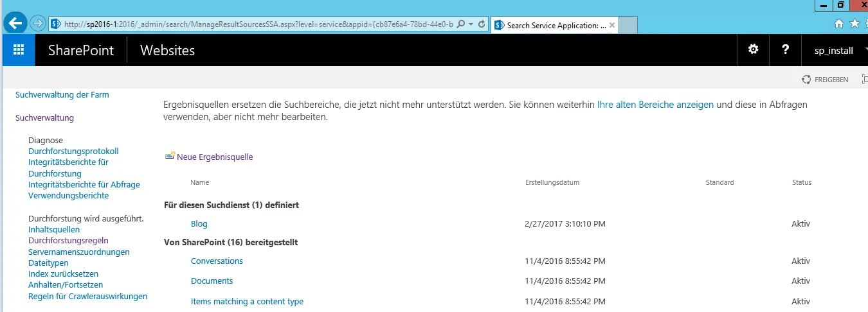Close the Search Service Application tab
Image resolution: width=868 pixels, height=312 pixels.
[612, 26]
